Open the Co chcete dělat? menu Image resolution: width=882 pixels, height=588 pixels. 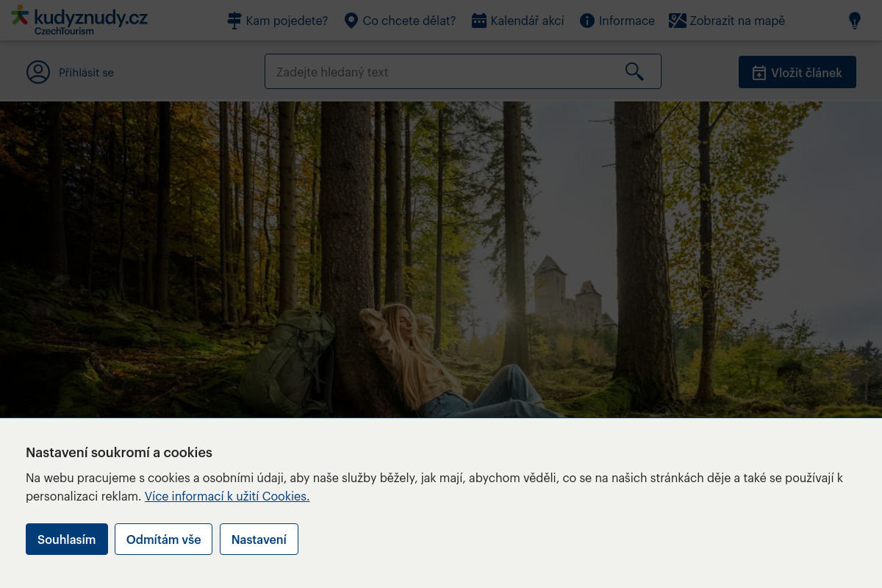pos(408,21)
